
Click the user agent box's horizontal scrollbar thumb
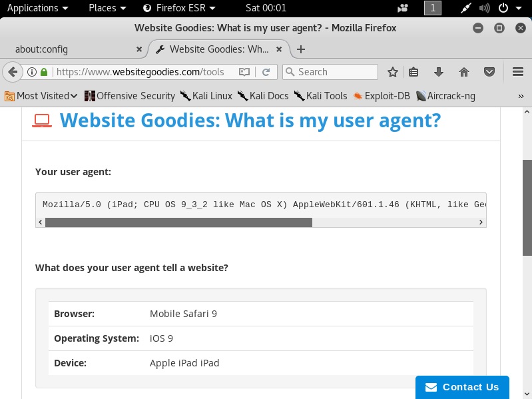click(x=178, y=222)
